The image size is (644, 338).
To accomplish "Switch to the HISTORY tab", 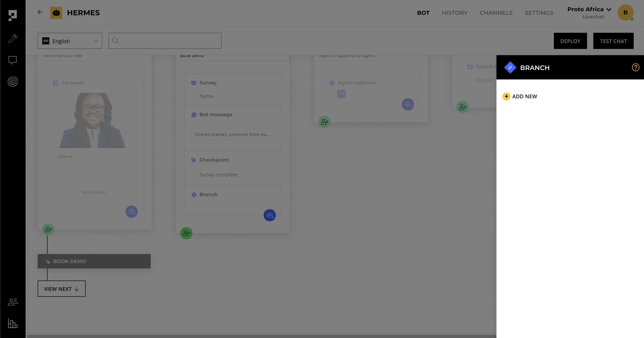I will 454,13.
